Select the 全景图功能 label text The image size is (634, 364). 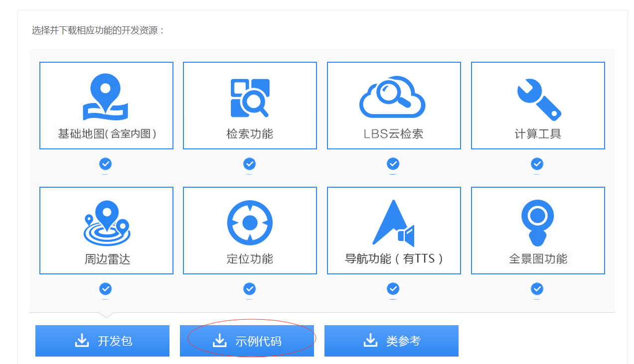[x=538, y=259]
